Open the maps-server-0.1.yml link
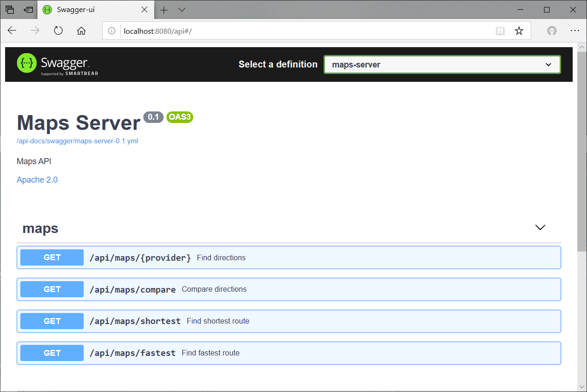 point(77,141)
